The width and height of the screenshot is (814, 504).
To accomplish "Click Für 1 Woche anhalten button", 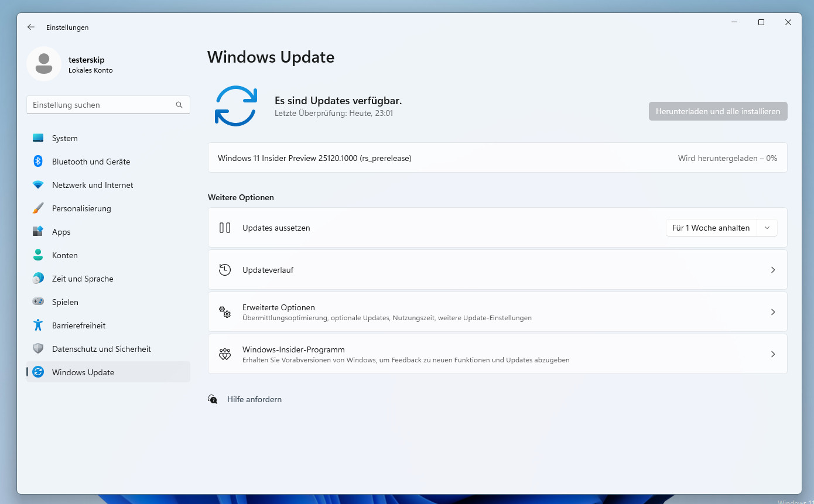I will click(x=711, y=228).
